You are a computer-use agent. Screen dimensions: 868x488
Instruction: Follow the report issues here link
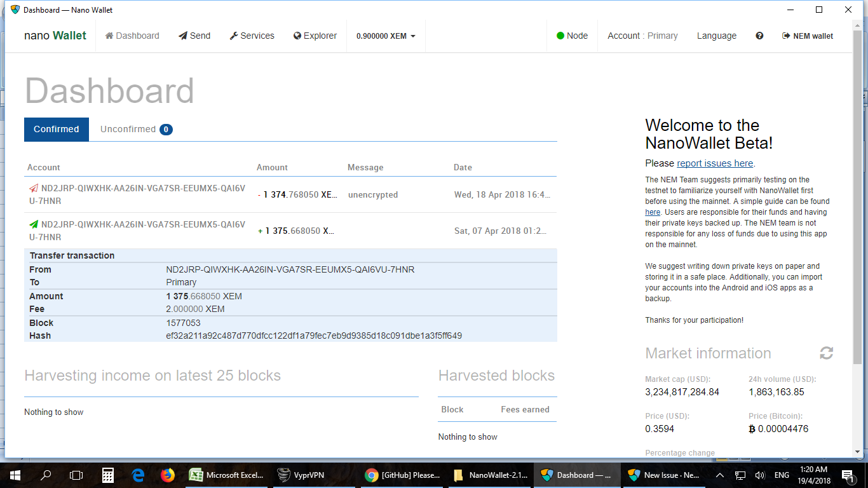tap(714, 163)
